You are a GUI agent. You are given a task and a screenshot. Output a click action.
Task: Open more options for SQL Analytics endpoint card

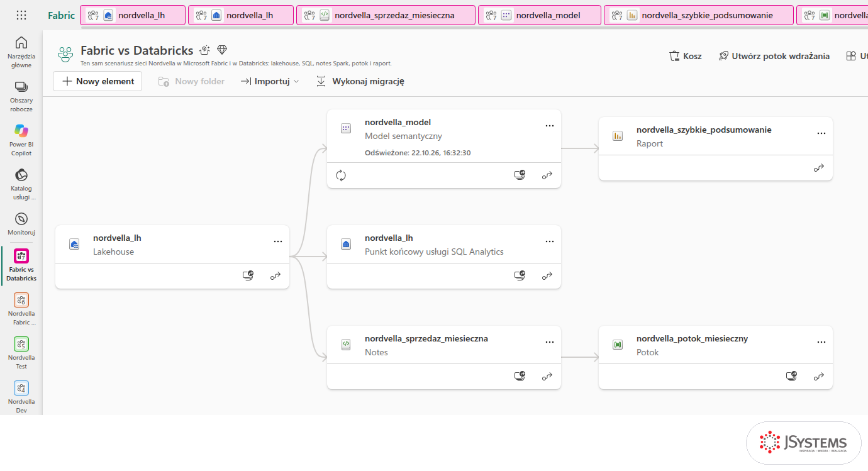pos(550,241)
